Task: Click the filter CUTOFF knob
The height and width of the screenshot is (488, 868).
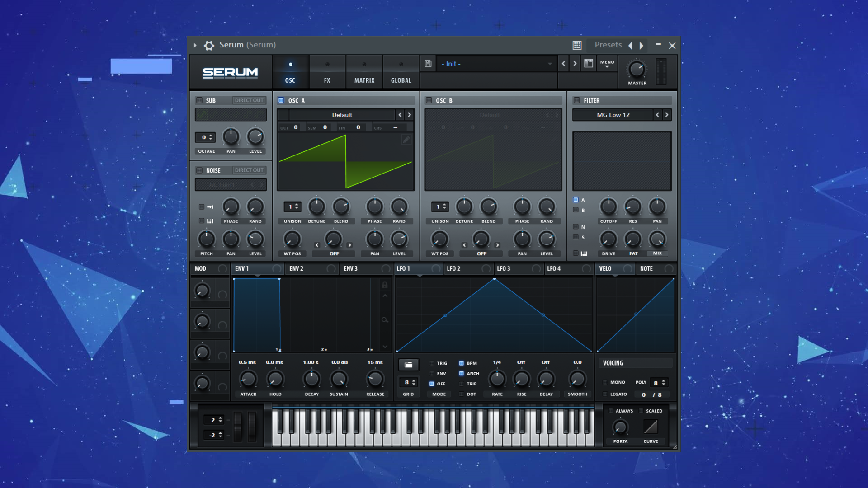Action: [x=608, y=206]
